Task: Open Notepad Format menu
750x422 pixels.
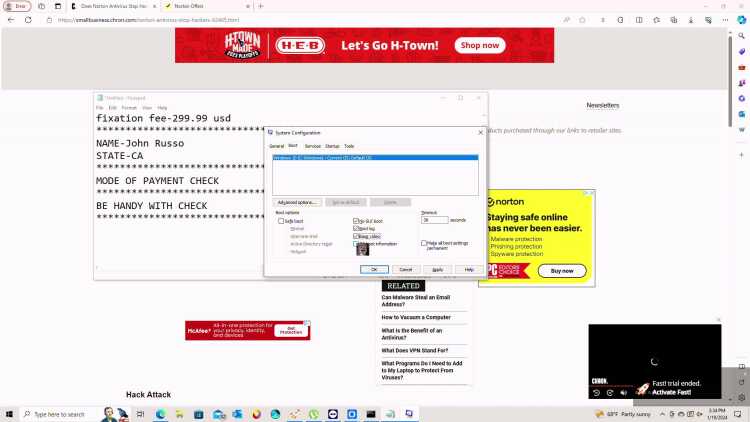Action: (x=129, y=108)
